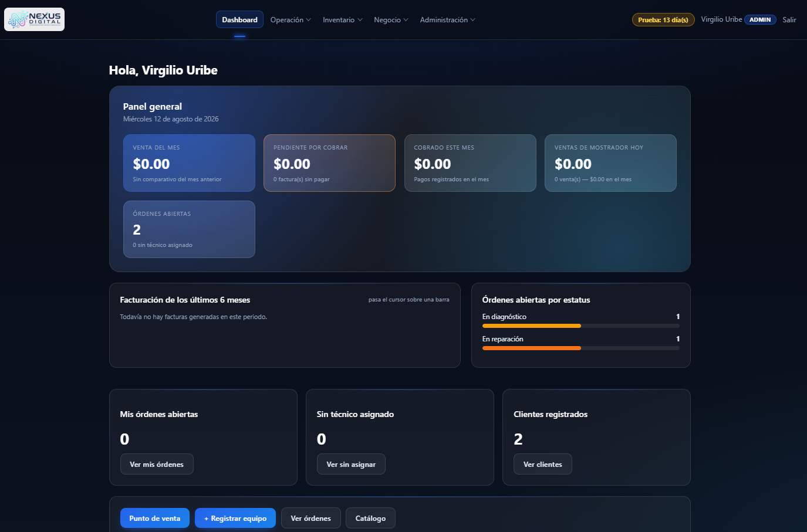Click the Hola, Virgilio Uribe heading
807x532 pixels.
click(163, 70)
